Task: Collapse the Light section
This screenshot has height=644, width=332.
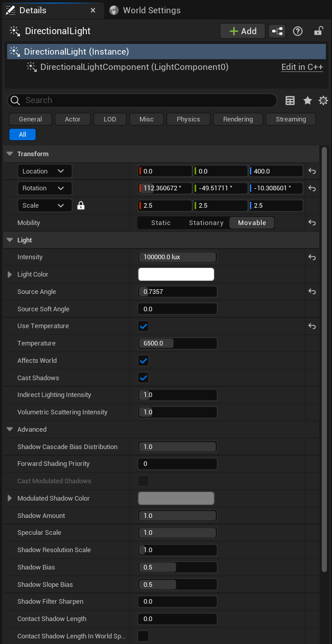Action: tap(10, 240)
